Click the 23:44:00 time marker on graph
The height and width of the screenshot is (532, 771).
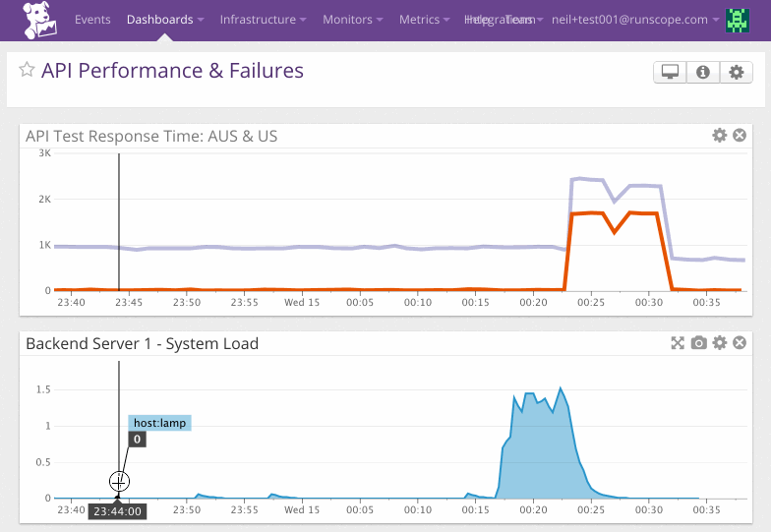(x=117, y=511)
